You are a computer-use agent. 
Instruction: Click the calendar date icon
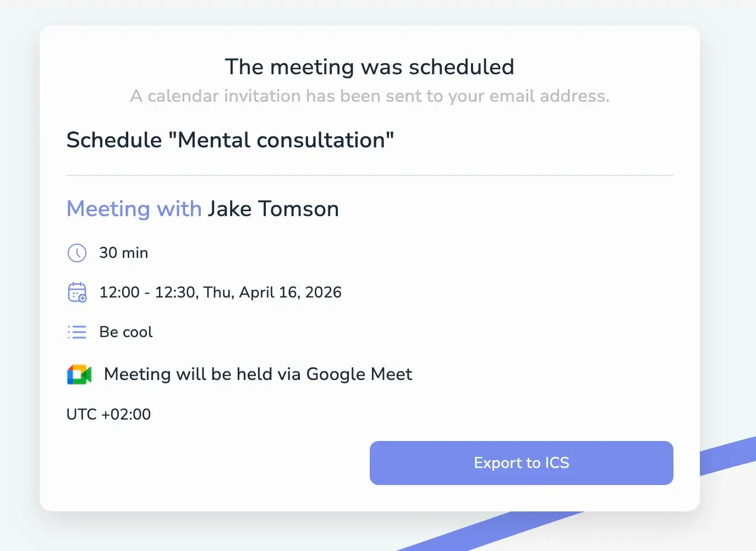[x=77, y=293]
